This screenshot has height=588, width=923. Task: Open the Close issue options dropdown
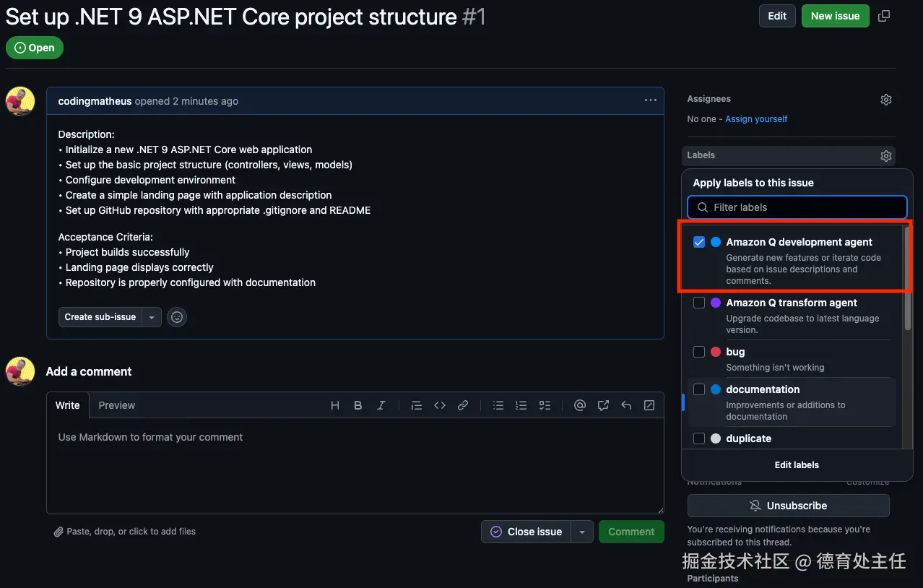coord(582,532)
